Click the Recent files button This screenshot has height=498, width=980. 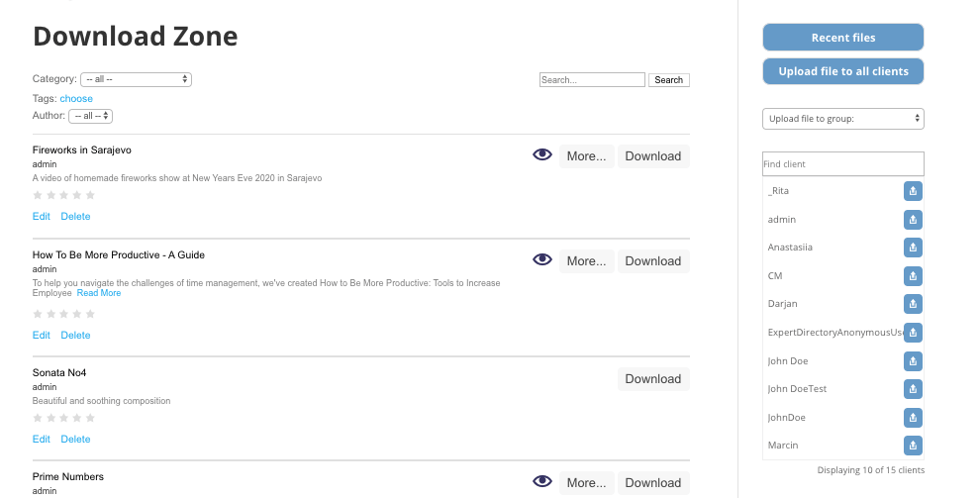[843, 38]
